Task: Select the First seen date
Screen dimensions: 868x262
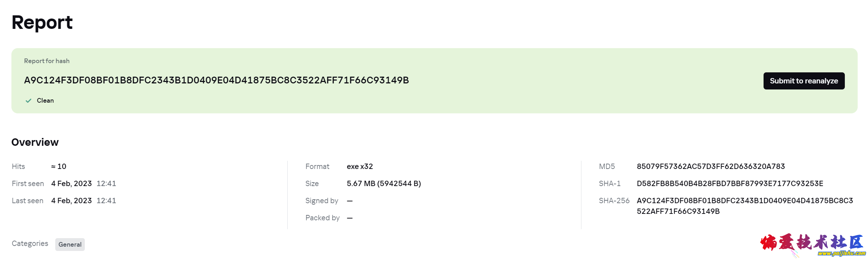Action: point(72,184)
